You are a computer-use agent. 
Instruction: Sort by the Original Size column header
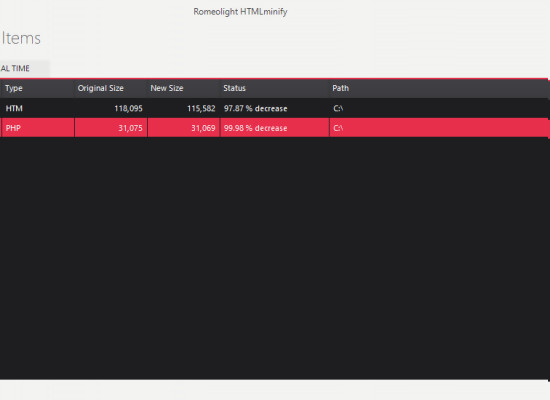coord(110,88)
